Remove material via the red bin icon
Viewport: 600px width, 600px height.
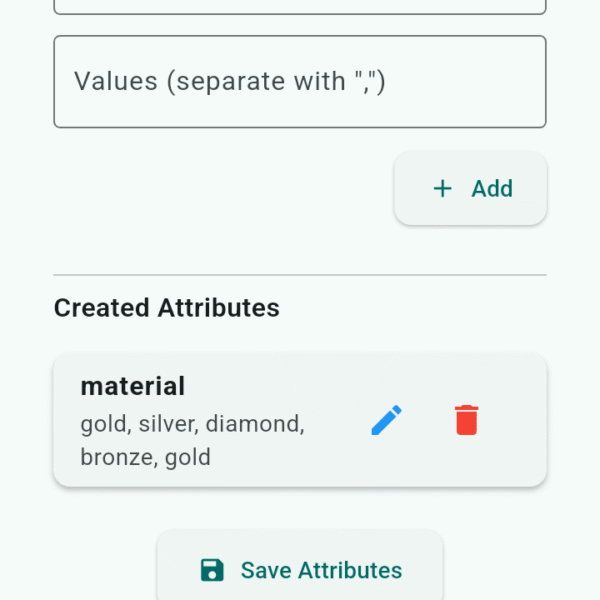pos(466,420)
